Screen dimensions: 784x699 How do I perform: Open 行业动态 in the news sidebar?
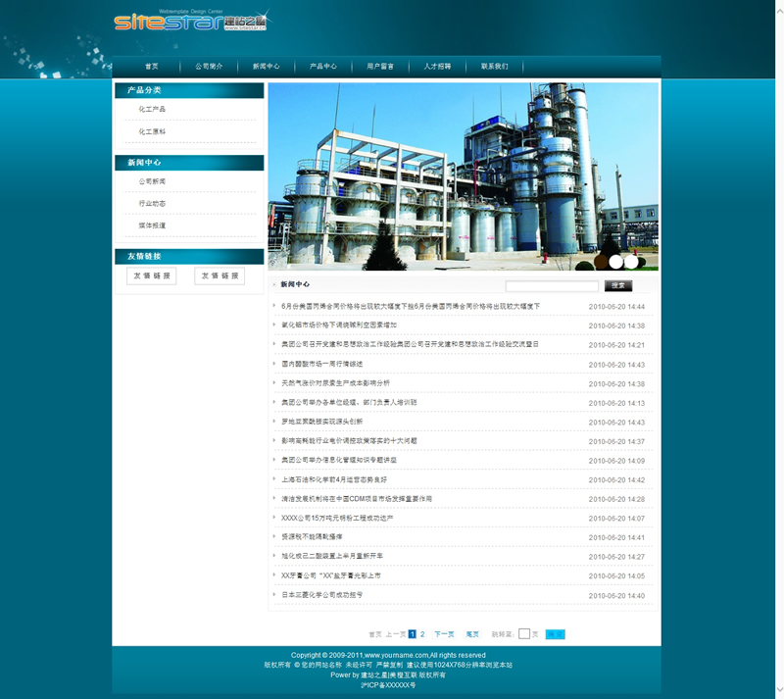point(152,204)
